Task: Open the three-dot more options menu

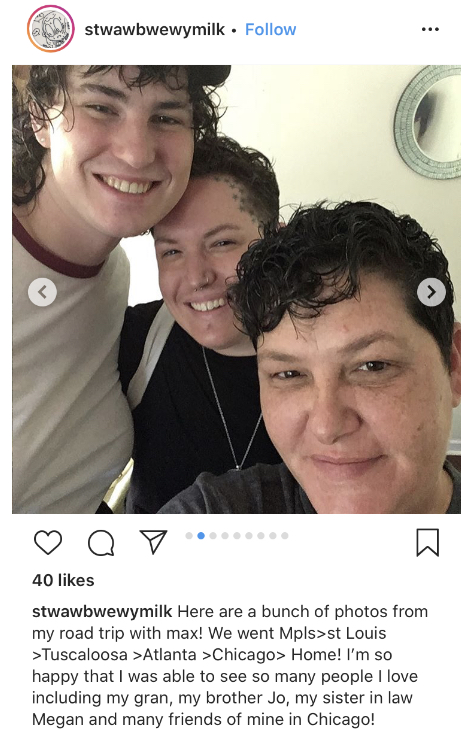Action: [x=430, y=29]
